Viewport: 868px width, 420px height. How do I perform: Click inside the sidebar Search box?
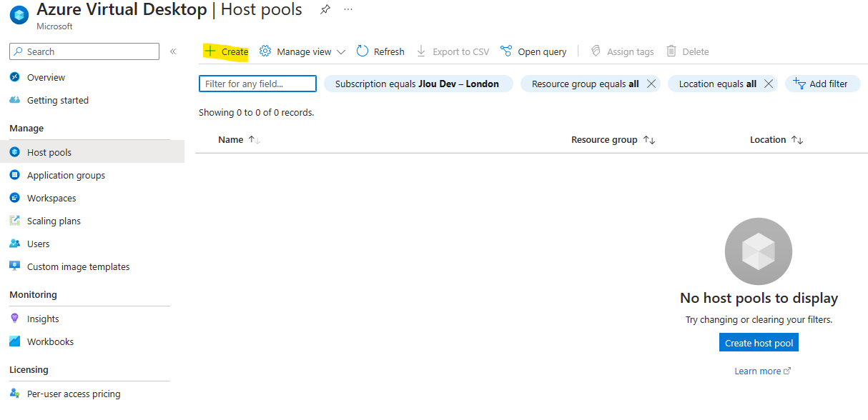click(x=84, y=51)
